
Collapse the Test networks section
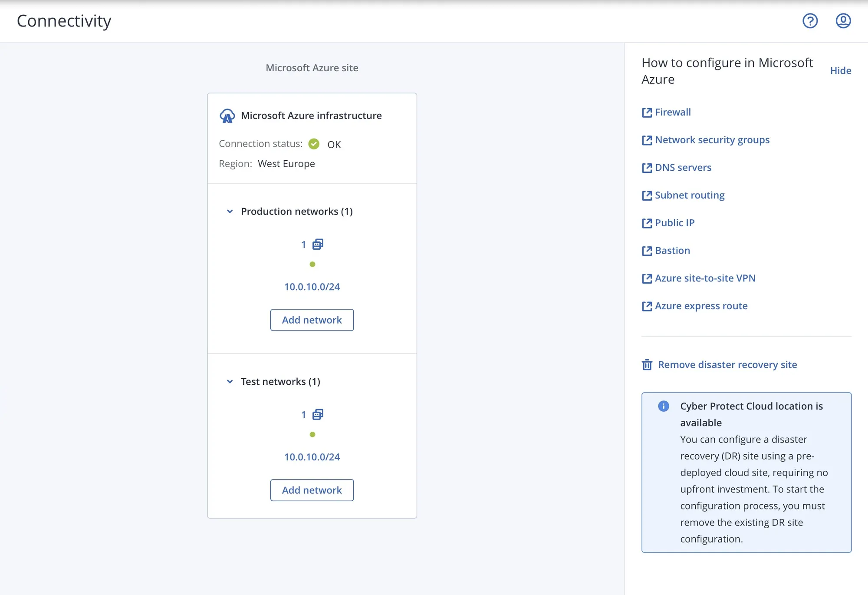[230, 382]
